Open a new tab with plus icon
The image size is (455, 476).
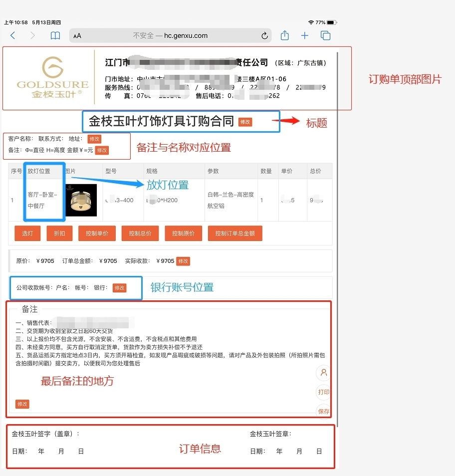pos(305,35)
